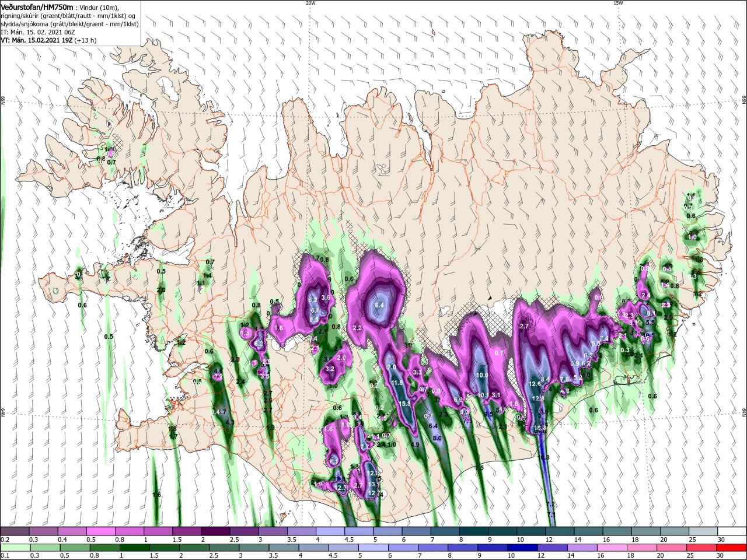Viewport: 747px width, 560px height.
Task: Click the 4.3 rain value in southwest Iceland
Action: pyautogui.click(x=229, y=422)
